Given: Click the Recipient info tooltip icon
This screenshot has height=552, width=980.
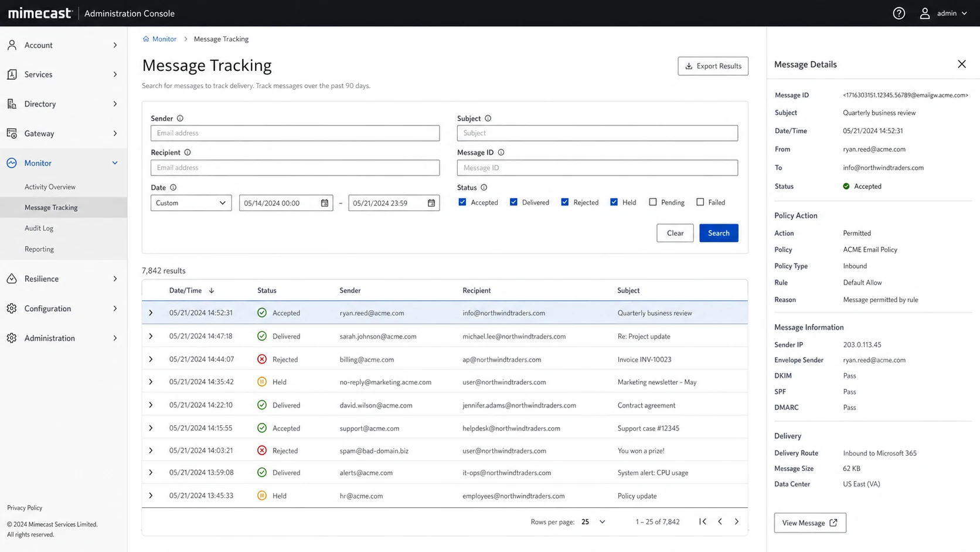Looking at the screenshot, I should coord(188,153).
